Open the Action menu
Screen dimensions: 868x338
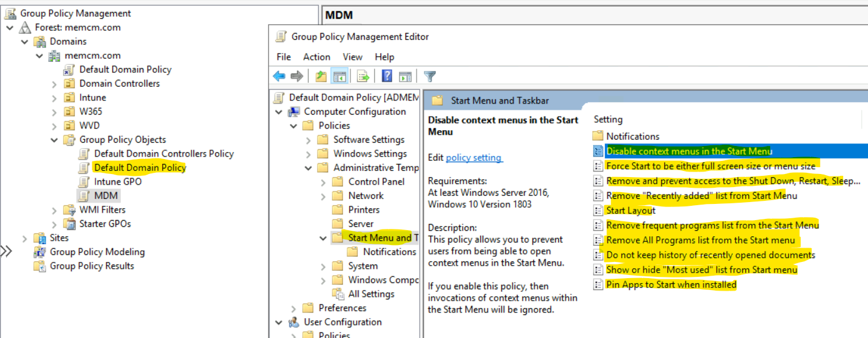pos(317,57)
